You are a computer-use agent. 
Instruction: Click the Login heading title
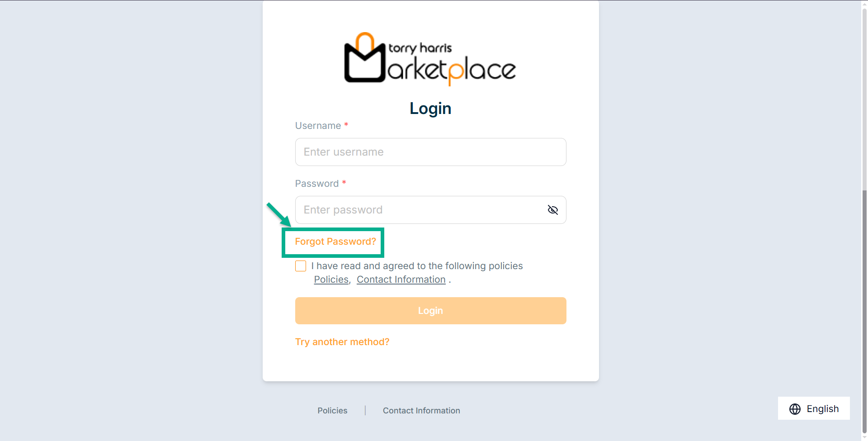click(430, 109)
